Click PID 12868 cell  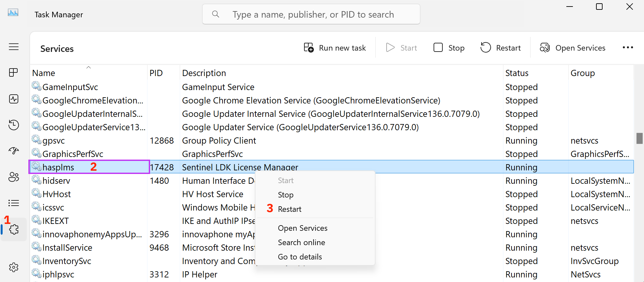[161, 141]
